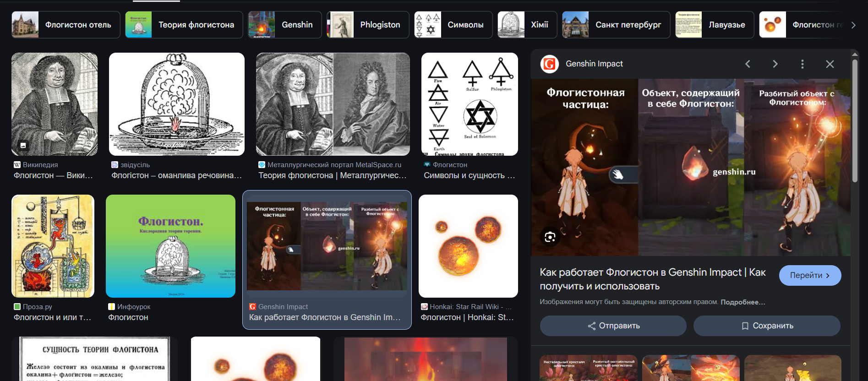868x381 pixels.
Task: Click the Инфоурок favicon
Action: 111,307
